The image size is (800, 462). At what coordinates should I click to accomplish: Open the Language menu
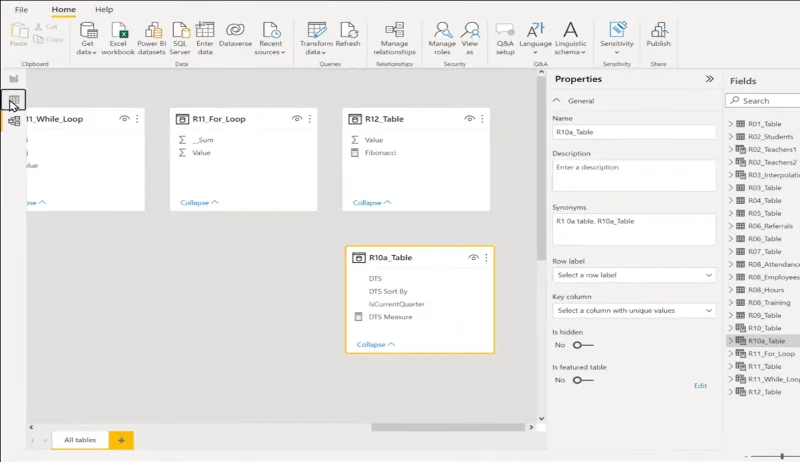[535, 38]
